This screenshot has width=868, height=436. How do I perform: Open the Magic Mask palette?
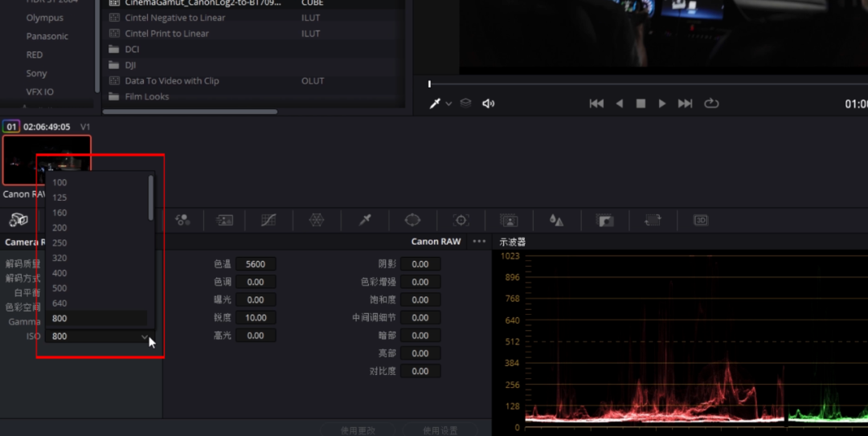click(x=509, y=220)
